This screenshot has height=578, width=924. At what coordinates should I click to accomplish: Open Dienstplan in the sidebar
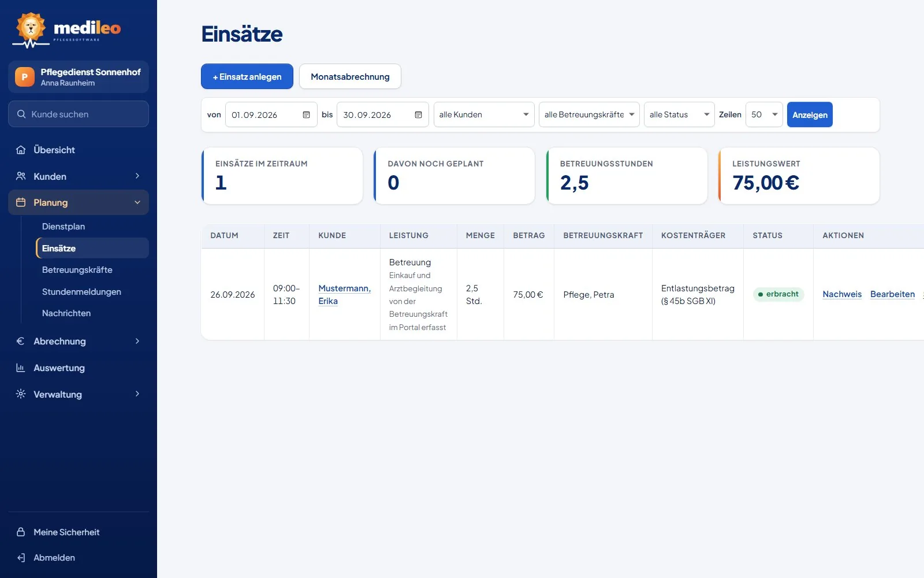click(64, 227)
